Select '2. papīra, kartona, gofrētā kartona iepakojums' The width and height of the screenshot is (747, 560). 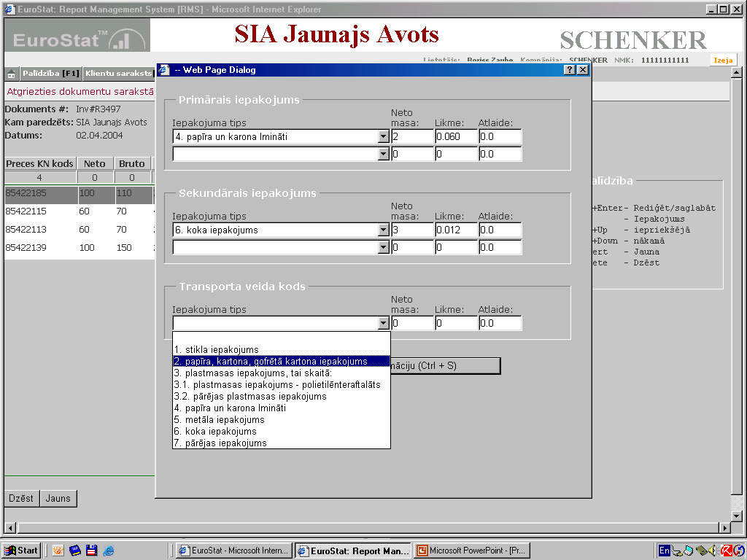[282, 362]
